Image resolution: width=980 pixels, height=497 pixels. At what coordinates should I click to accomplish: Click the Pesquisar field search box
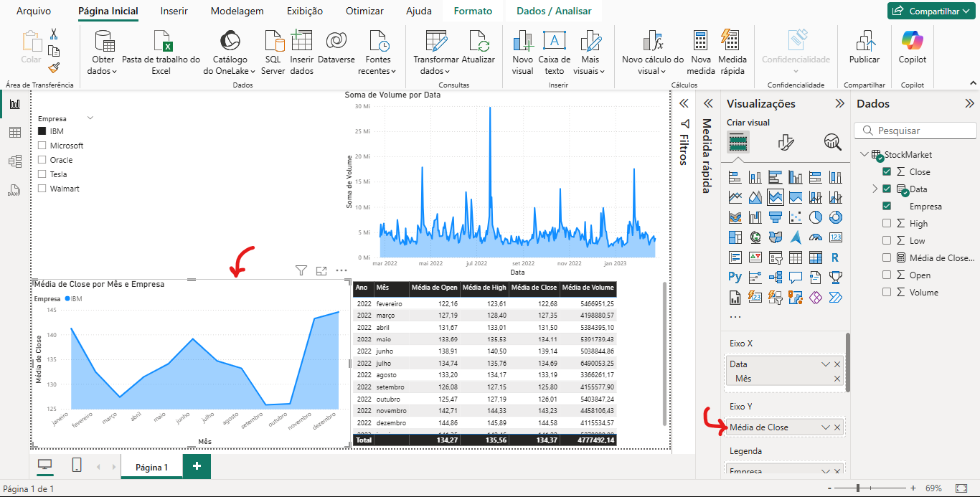pos(915,131)
